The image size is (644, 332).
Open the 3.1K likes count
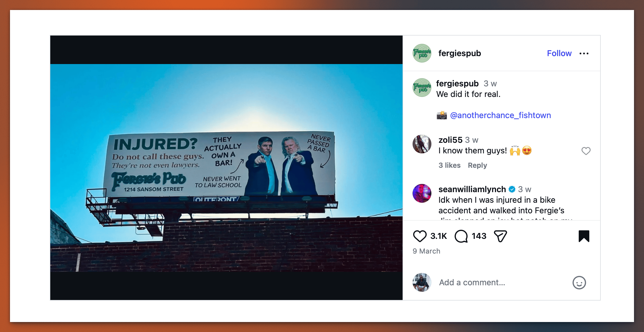pos(438,236)
